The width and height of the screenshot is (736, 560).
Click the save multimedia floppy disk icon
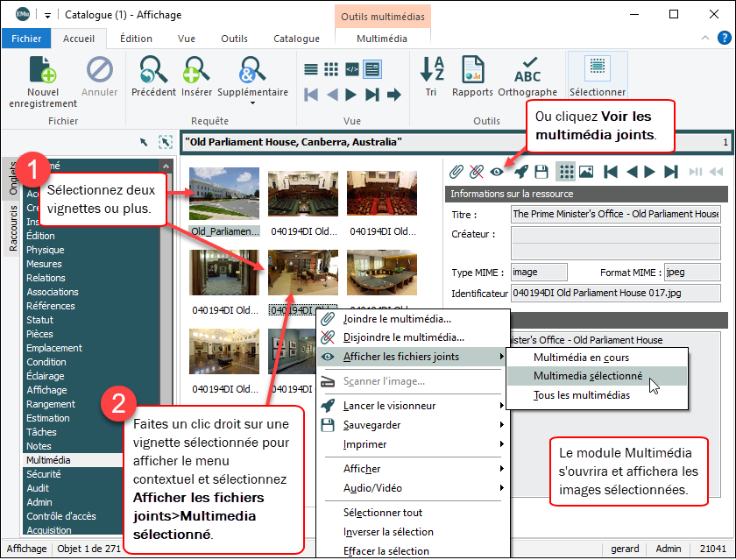point(541,172)
